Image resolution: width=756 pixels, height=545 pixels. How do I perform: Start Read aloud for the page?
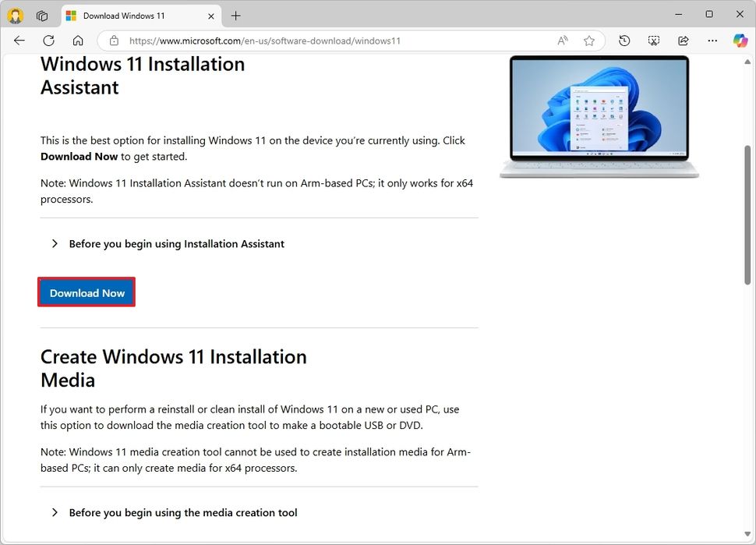tap(562, 41)
